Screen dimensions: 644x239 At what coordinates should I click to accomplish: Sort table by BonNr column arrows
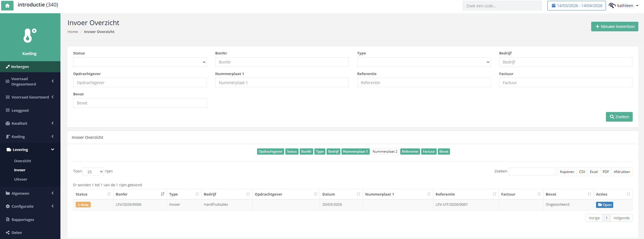tap(163, 194)
